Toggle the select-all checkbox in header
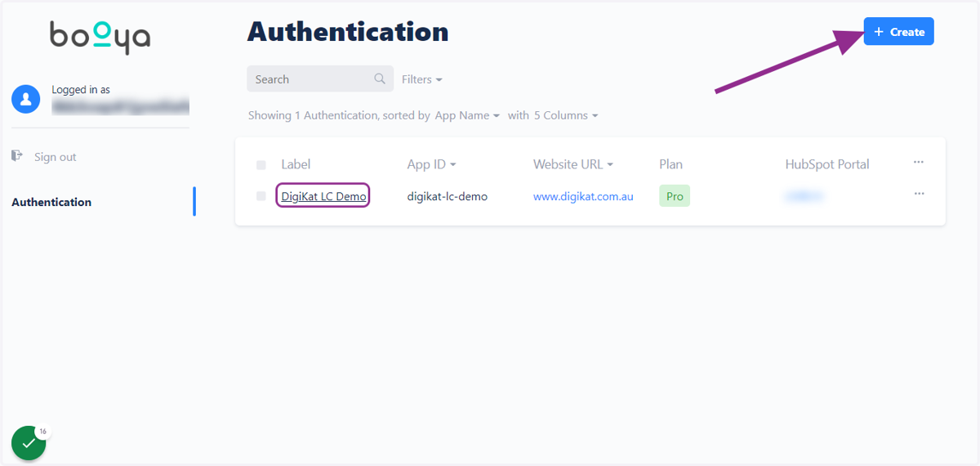 261,165
